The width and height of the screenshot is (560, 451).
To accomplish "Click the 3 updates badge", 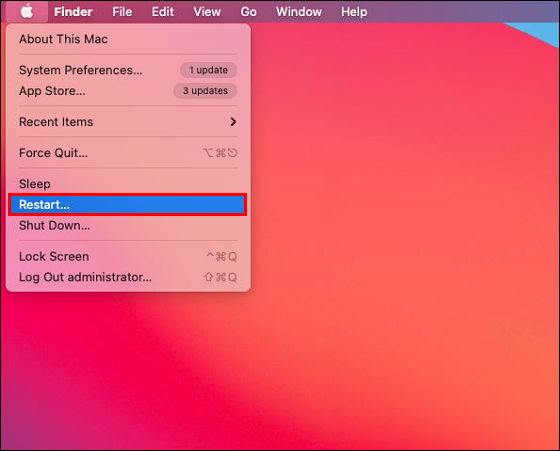I will pos(205,91).
